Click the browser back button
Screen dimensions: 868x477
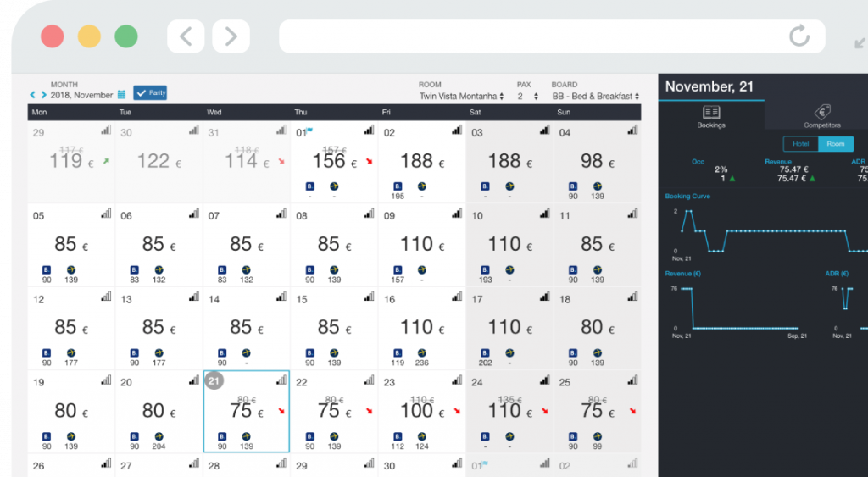pos(186,36)
